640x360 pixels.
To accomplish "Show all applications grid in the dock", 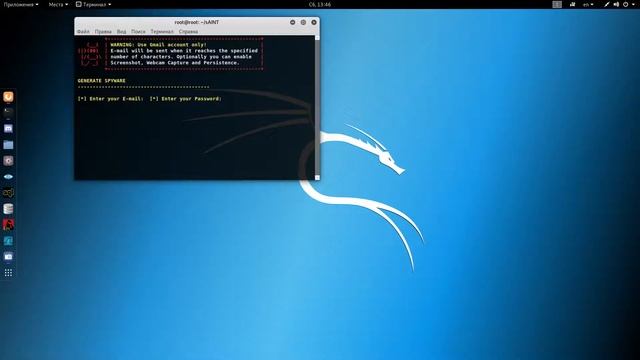I will click(x=8, y=273).
